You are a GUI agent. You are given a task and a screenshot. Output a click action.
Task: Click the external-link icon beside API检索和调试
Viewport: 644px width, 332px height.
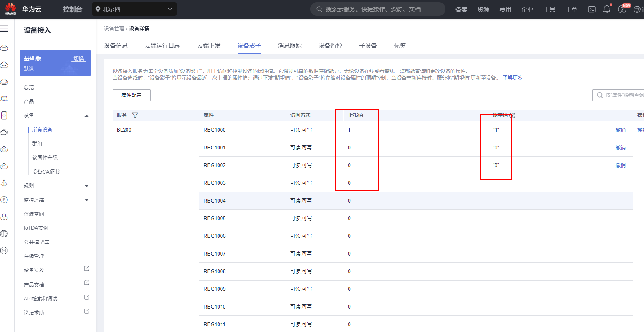pyautogui.click(x=87, y=297)
